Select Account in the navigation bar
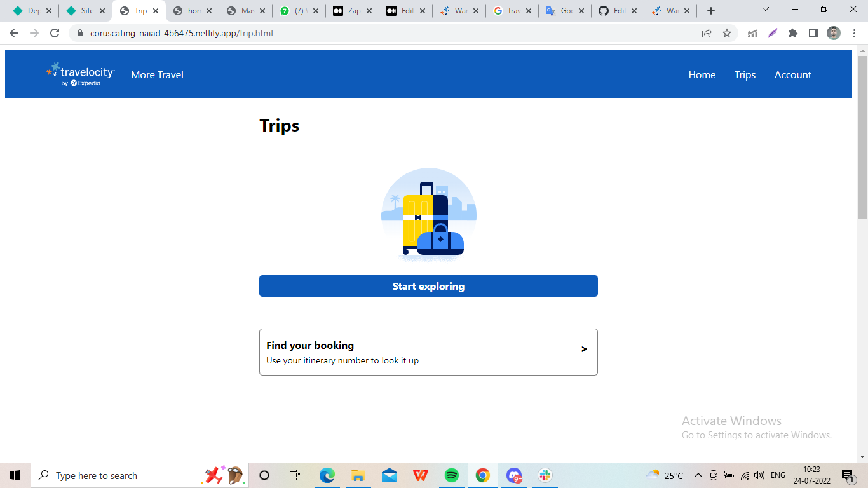The height and width of the screenshot is (488, 868). [x=792, y=74]
